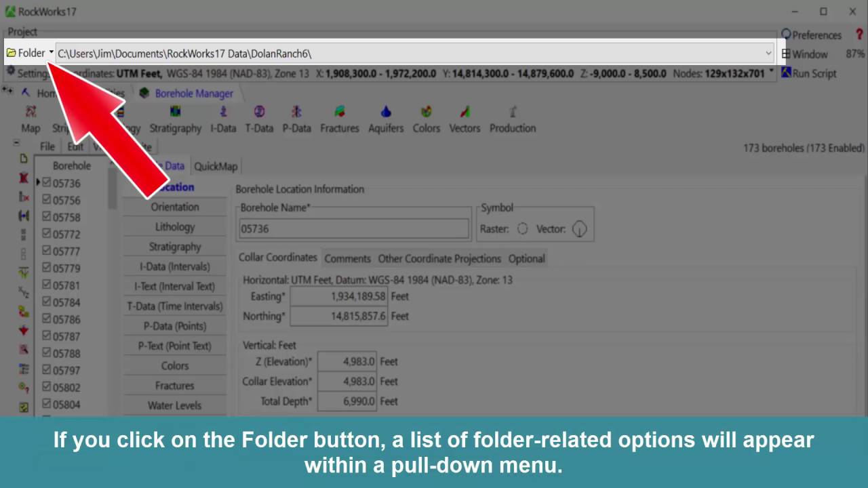868x488 pixels.
Task: Select the T-Data (Time Intervals) button
Action: (x=175, y=306)
